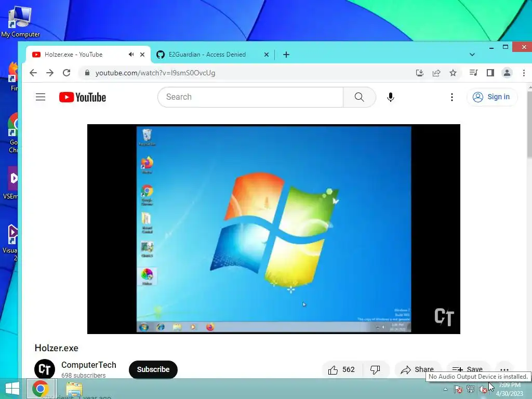Switch to the Holzer.exe - YouTube tab
Viewport: 532px width, 399px height.
pyautogui.click(x=88, y=54)
